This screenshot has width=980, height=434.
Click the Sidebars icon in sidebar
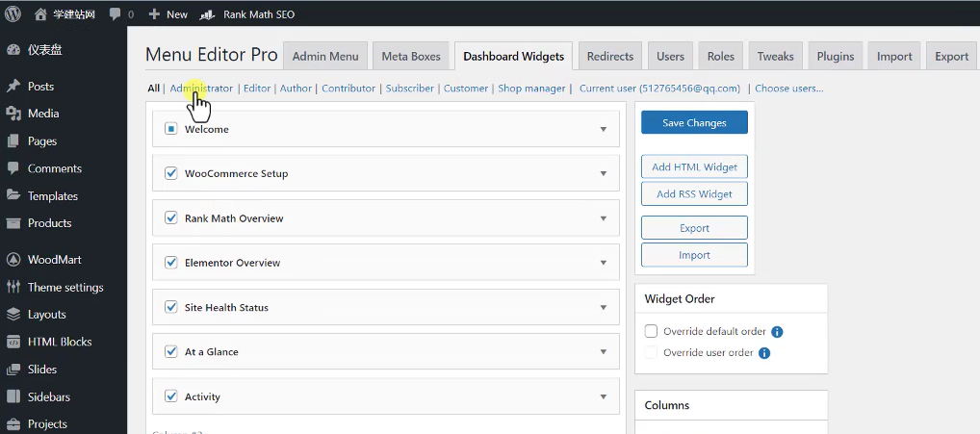(x=13, y=396)
